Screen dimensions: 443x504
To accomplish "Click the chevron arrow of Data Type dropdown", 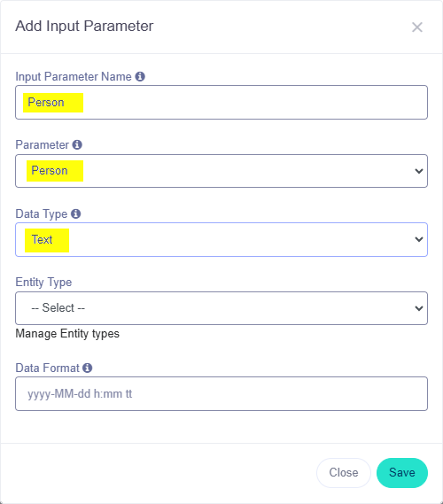I will (418, 239).
